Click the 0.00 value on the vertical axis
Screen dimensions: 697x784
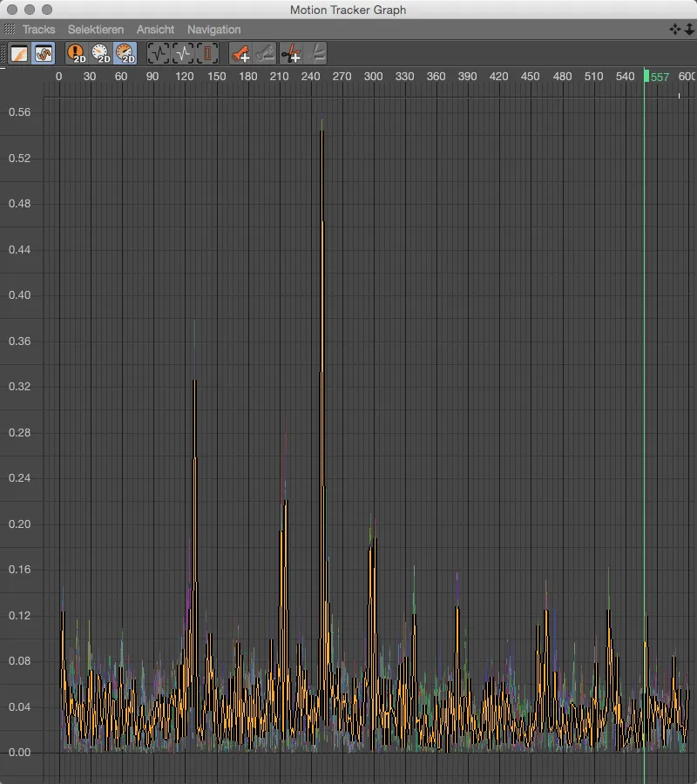(x=19, y=753)
